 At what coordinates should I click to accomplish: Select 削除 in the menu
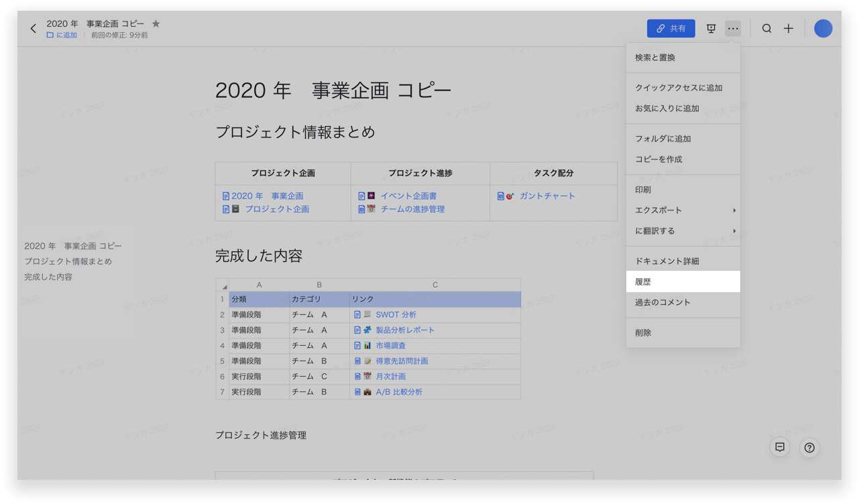point(683,333)
